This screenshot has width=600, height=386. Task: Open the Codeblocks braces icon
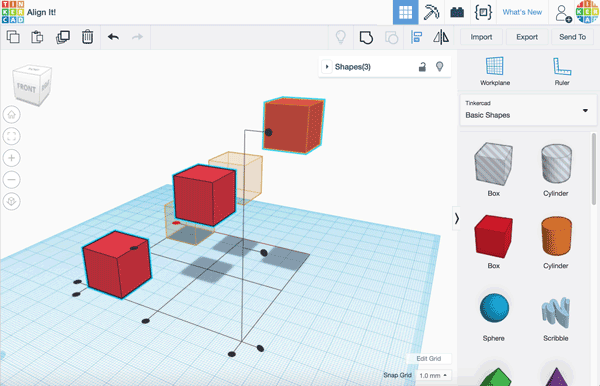click(483, 12)
